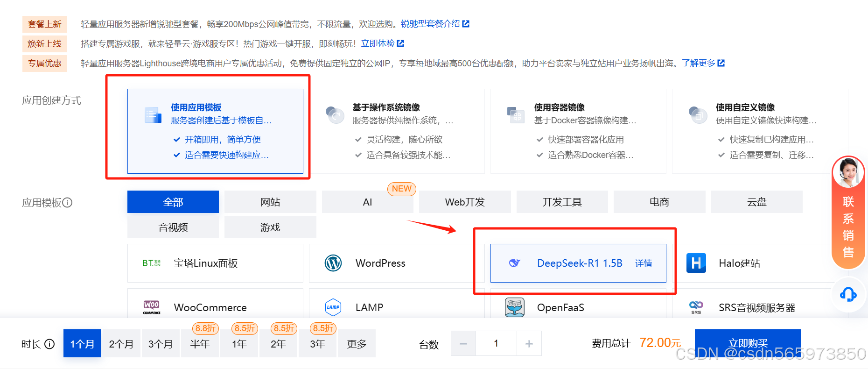This screenshot has height=369, width=868.
Task: Increase server count with plus button
Action: [x=529, y=344]
